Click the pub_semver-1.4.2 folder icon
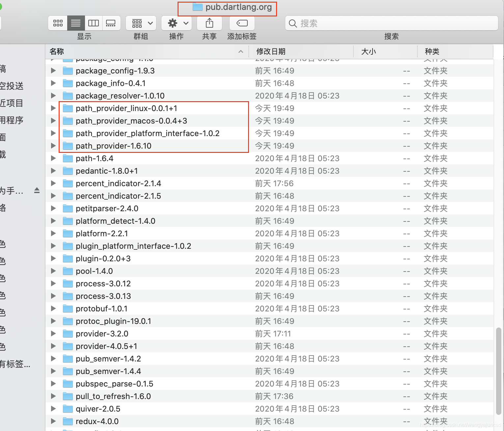504x431 pixels. [68, 359]
